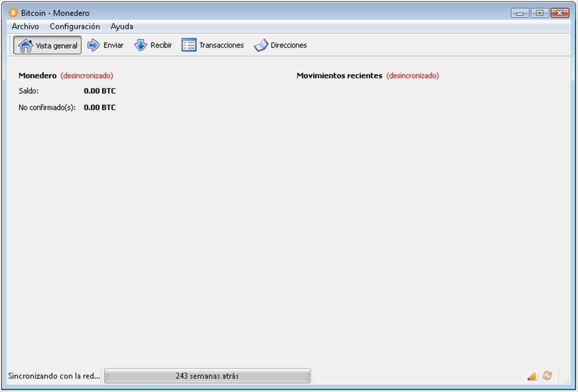
Task: Click the 'No confirmado(s):' label
Action: (47, 107)
